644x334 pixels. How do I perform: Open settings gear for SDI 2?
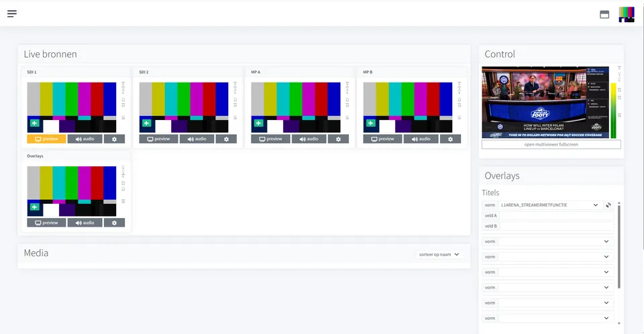click(226, 139)
